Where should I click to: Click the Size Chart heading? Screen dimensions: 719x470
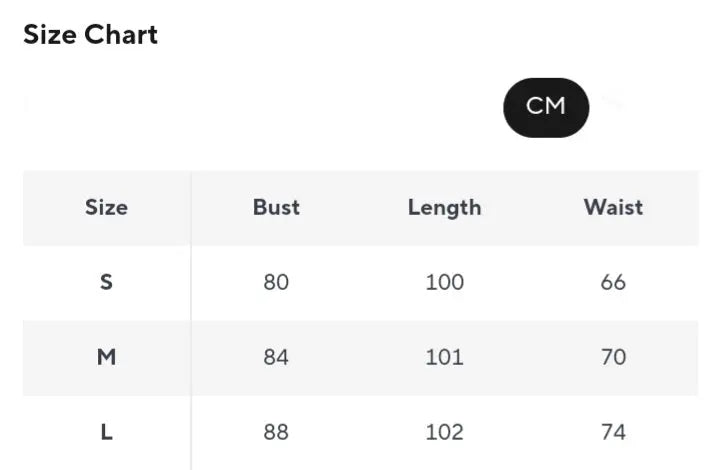[x=90, y=35]
